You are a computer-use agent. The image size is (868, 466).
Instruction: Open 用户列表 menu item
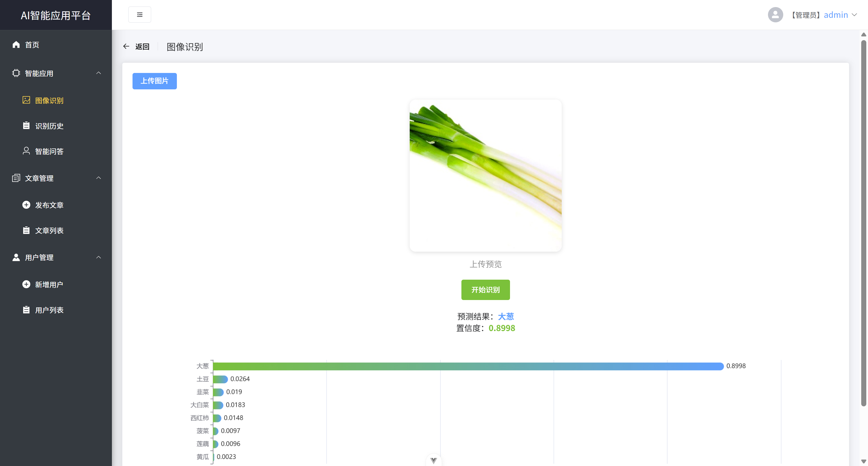click(49, 310)
